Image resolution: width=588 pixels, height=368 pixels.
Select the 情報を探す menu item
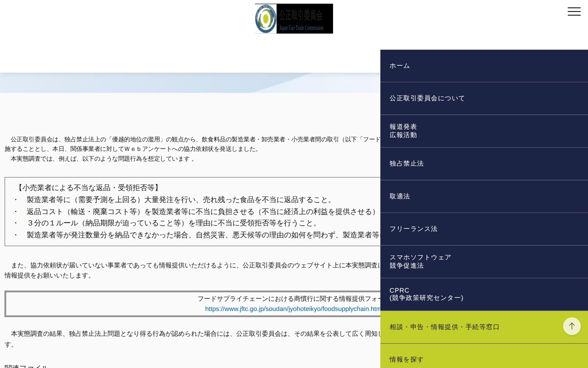coord(406,359)
